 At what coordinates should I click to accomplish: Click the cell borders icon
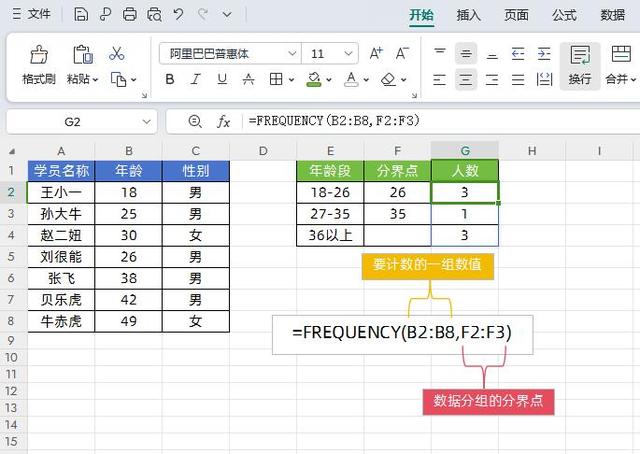tap(276, 79)
